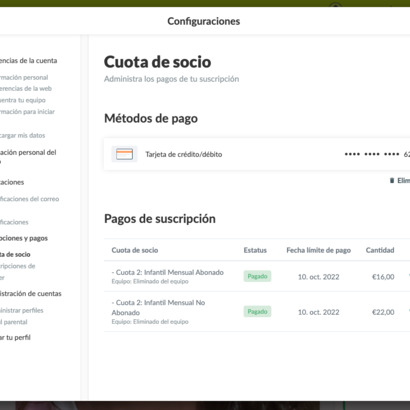Open Encuentra tu equipo sidebar link
This screenshot has width=410, height=410.
(x=23, y=100)
